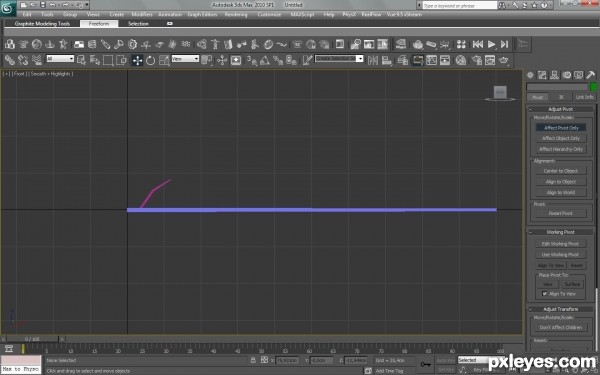Viewport: 600px width, 375px height.
Task: Toggle Select and Manipulate tool
Action: pyautogui.click(x=222, y=60)
